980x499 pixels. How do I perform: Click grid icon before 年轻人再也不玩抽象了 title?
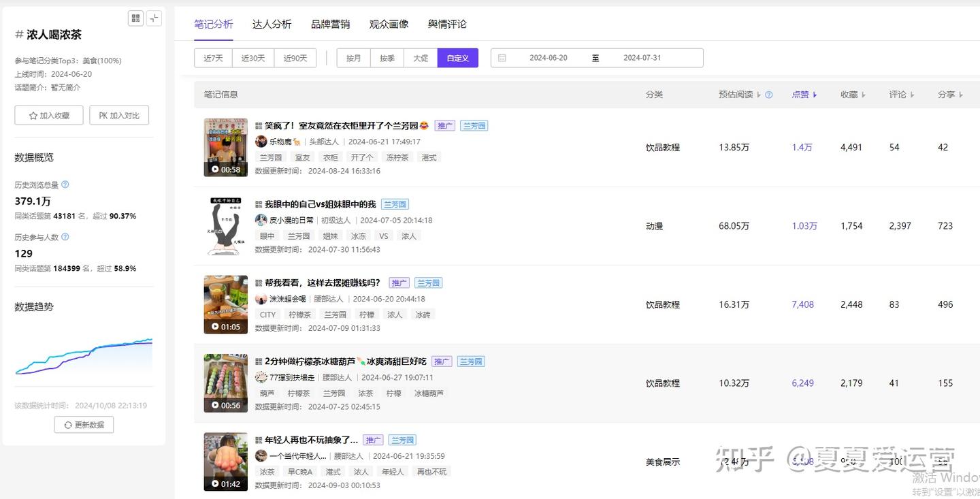pos(259,440)
